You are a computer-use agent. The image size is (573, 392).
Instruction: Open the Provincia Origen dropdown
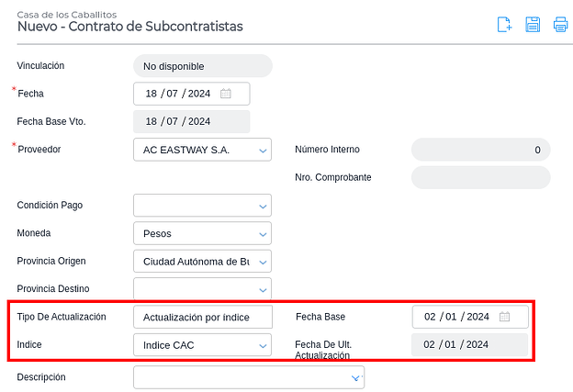tap(264, 262)
